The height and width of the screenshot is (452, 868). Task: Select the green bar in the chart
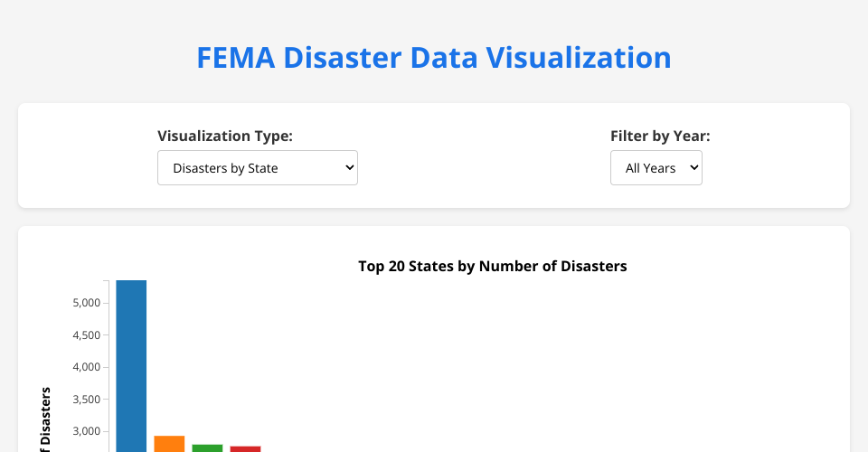[207, 447]
